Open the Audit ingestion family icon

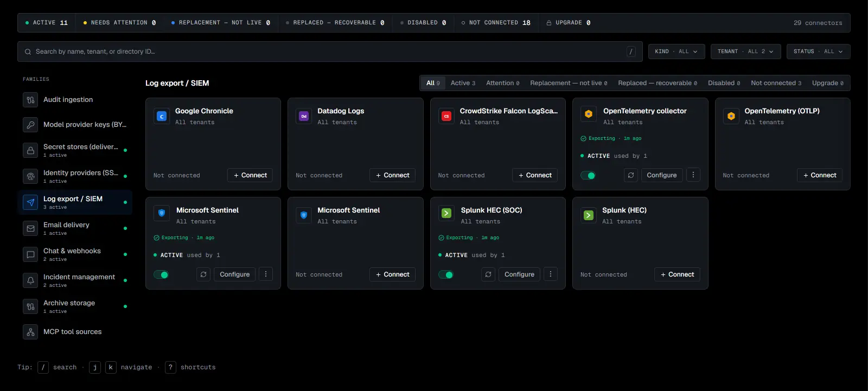30,100
